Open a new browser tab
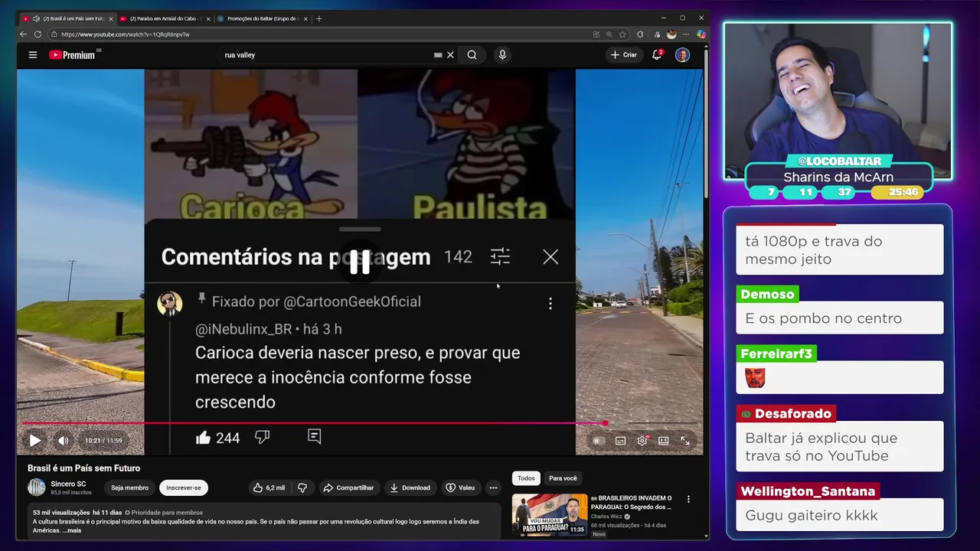Screen dimensions: 980x551 point(319,18)
